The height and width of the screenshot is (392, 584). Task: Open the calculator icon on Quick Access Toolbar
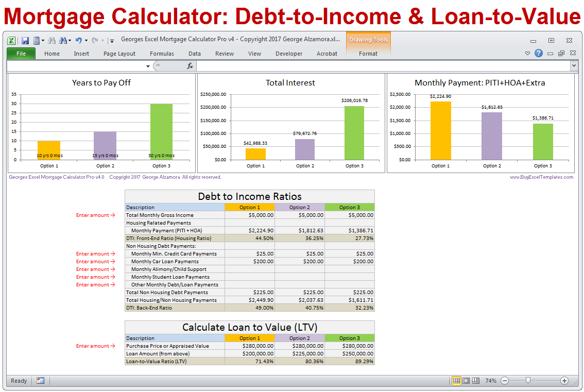(x=36, y=40)
